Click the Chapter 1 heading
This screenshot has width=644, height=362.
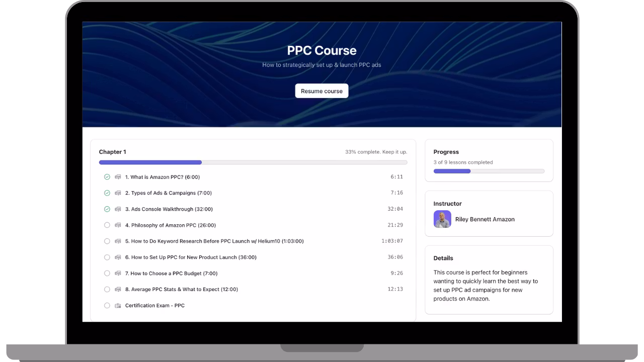pos(113,152)
